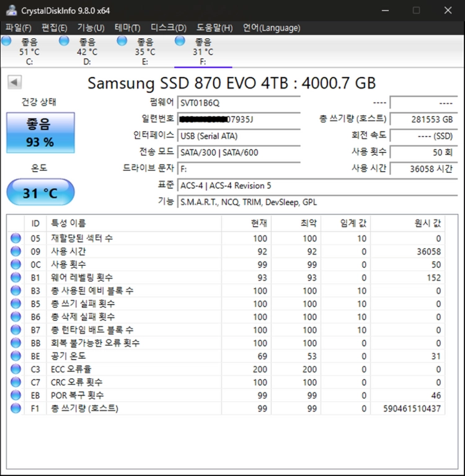Click status orb for attribute F1 row
The width and height of the screenshot is (465, 476).
pos(15,408)
